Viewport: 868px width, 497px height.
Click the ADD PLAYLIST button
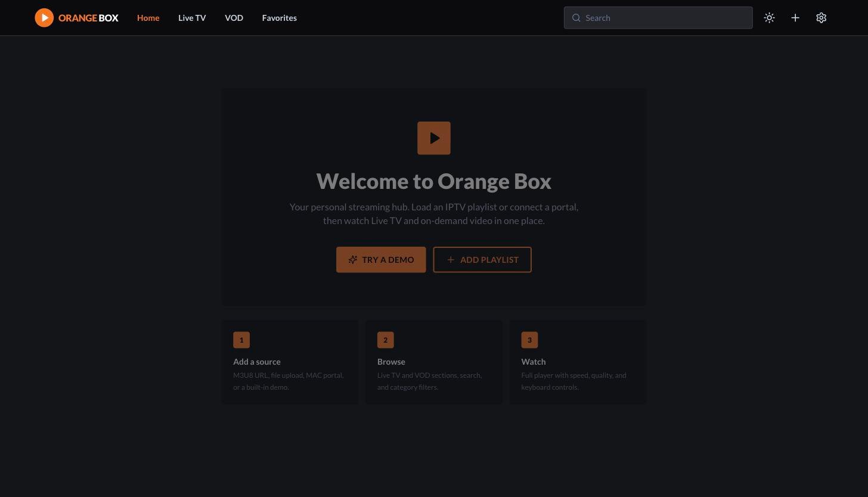482,260
